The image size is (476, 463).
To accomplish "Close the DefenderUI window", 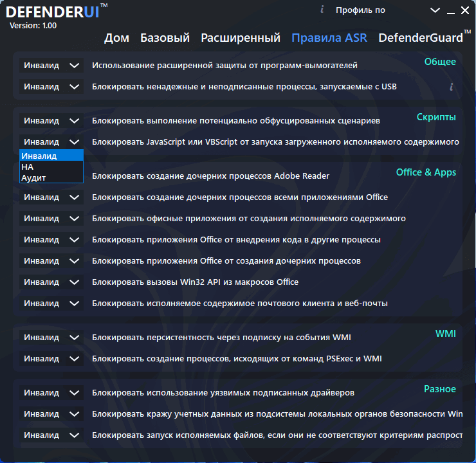I will 465,10.
